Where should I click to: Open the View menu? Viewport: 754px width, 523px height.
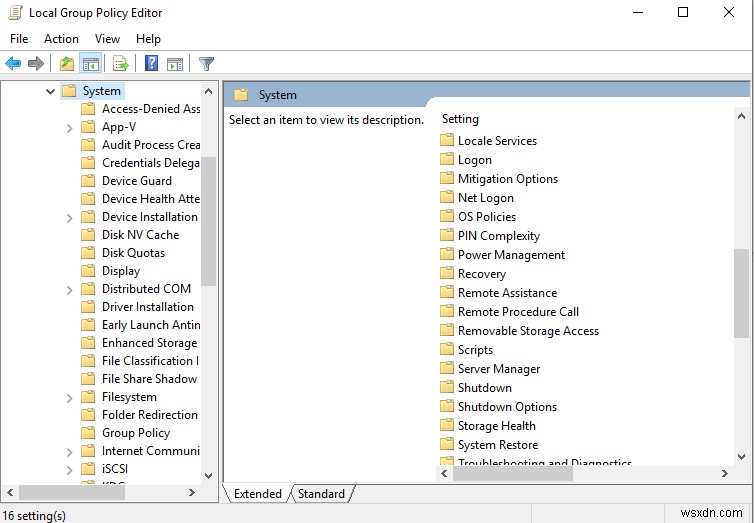[x=107, y=39]
